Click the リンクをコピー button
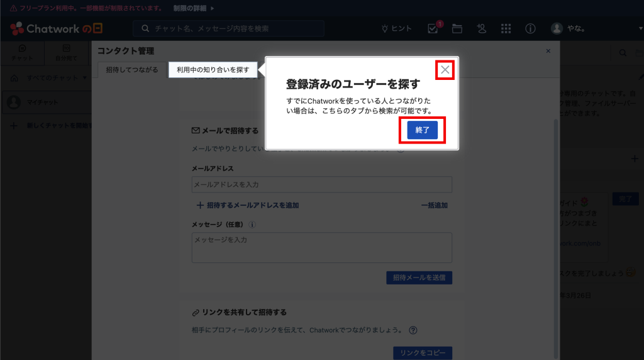644x360 pixels. click(x=423, y=353)
